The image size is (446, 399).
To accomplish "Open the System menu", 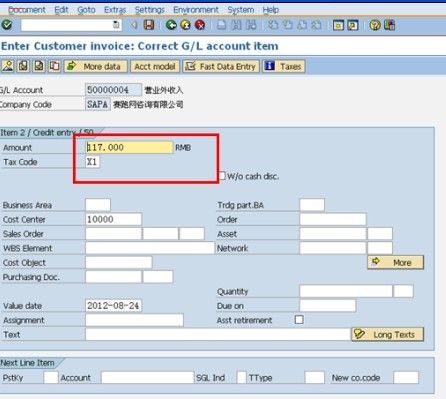I will [x=241, y=10].
